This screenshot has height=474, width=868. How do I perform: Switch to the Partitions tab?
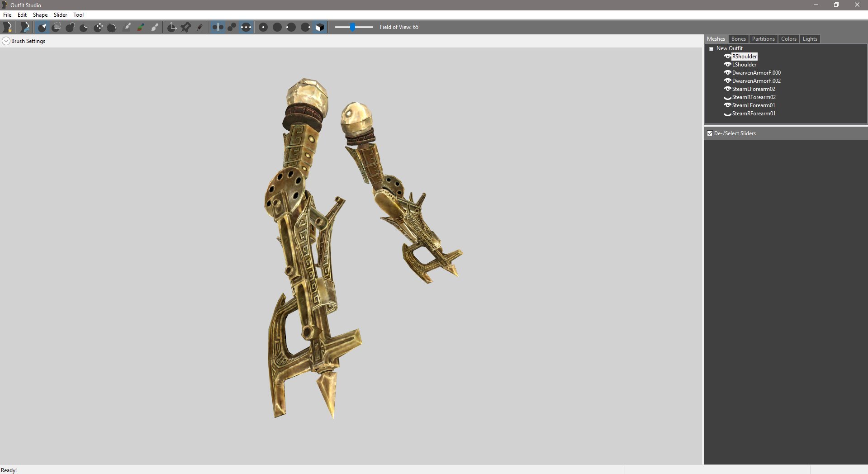tap(763, 39)
